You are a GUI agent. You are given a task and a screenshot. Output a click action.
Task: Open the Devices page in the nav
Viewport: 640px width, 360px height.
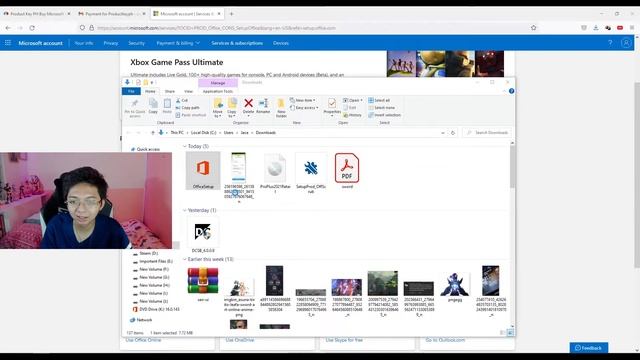[281, 43]
